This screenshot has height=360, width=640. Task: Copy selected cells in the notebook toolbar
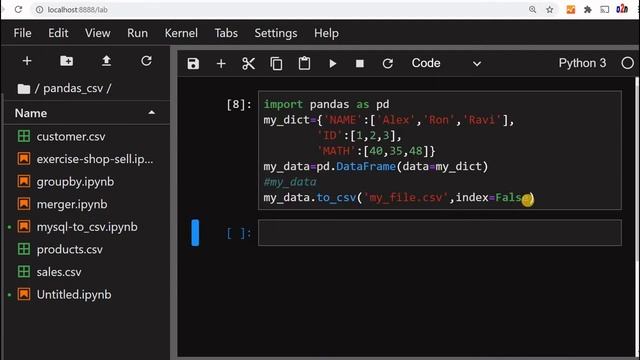(x=276, y=64)
